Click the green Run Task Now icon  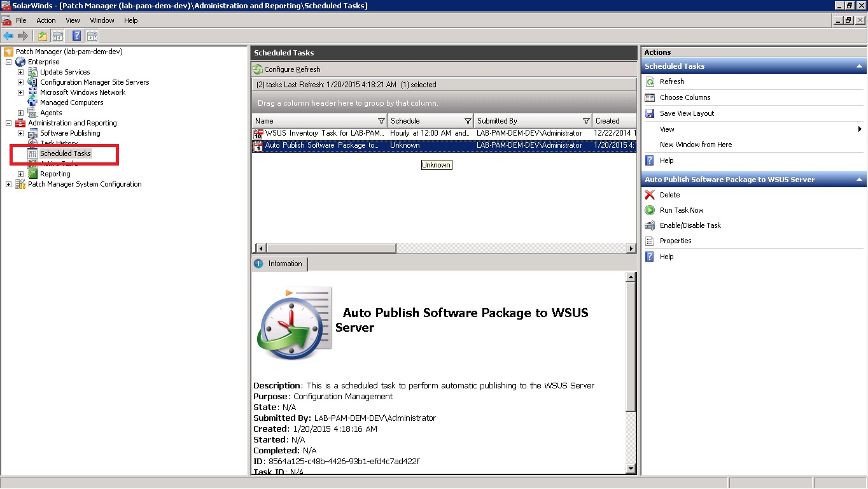[650, 210]
